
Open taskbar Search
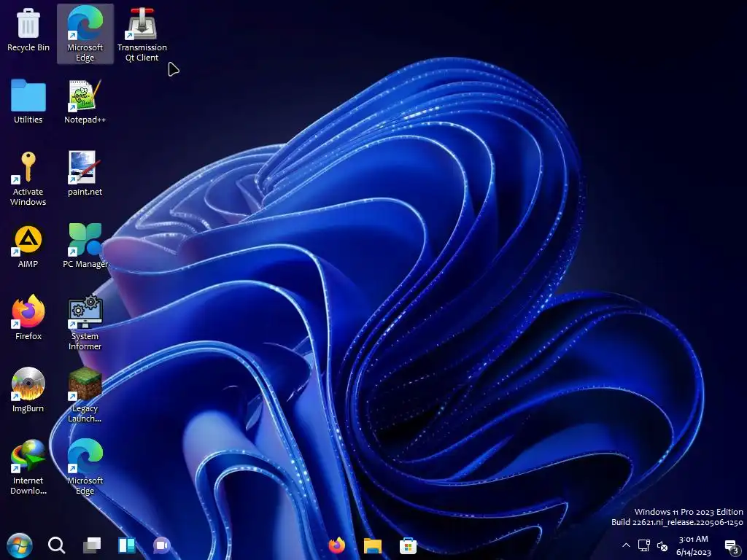[x=57, y=545]
